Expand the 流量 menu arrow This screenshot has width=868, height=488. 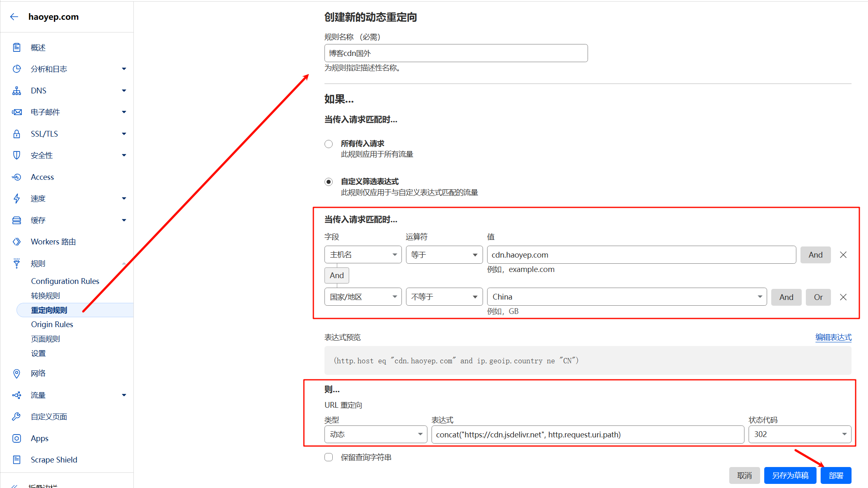pos(124,395)
